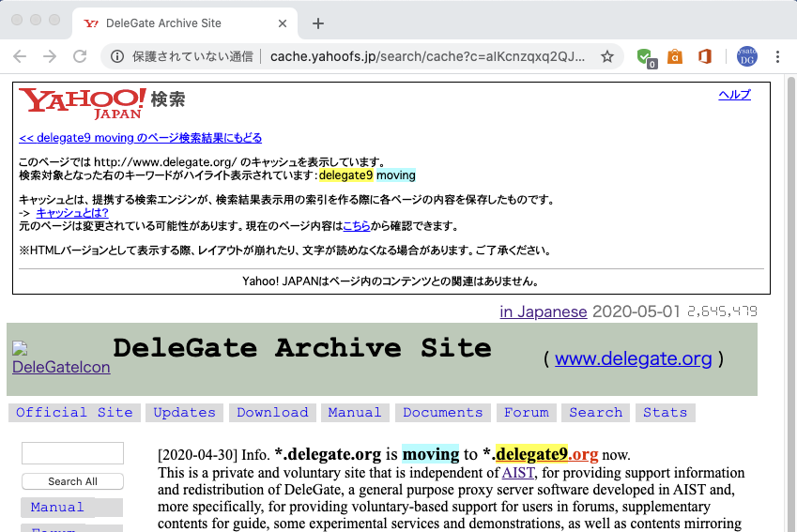Open the green shield extension icon
This screenshot has height=532, width=797.
(644, 56)
